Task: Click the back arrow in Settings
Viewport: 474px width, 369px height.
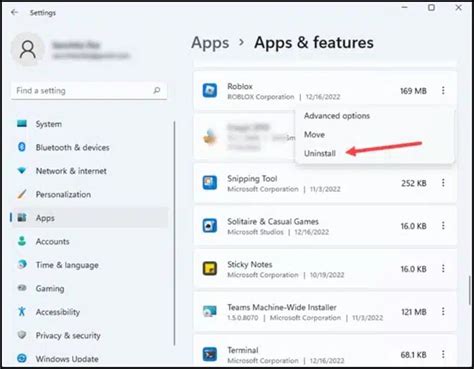Action: (x=14, y=12)
